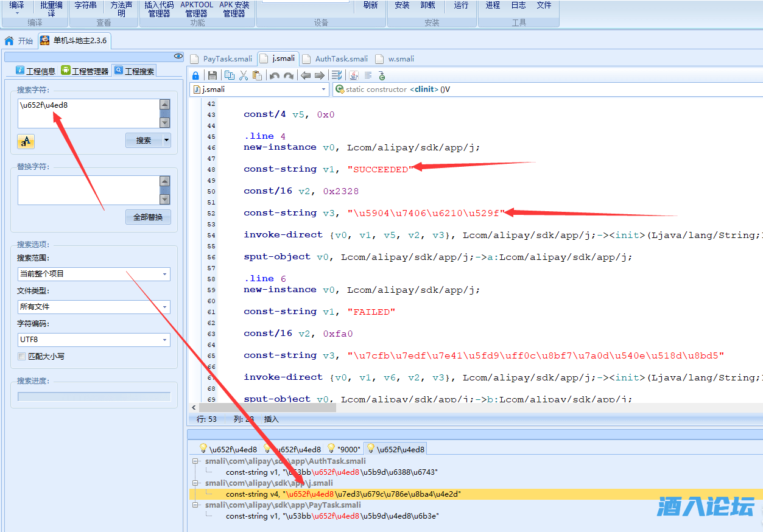The height and width of the screenshot is (532, 763).
Task: Click the scissors cut icon
Action: 244,75
